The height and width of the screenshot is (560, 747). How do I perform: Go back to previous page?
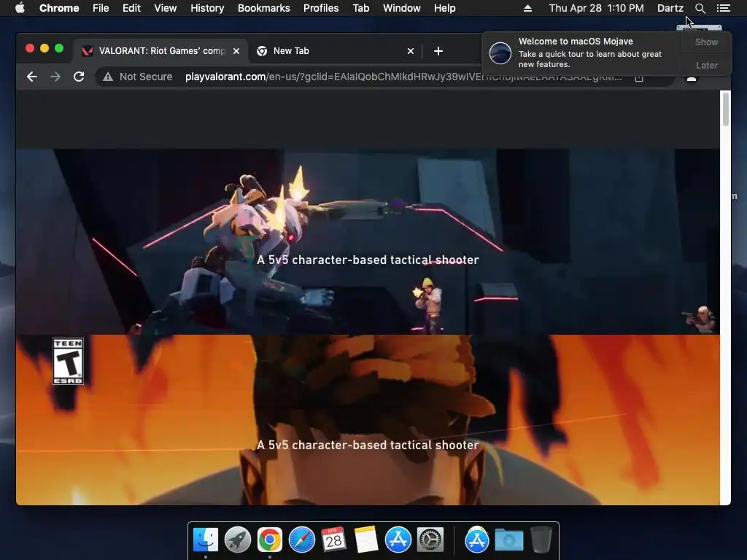pos(32,77)
